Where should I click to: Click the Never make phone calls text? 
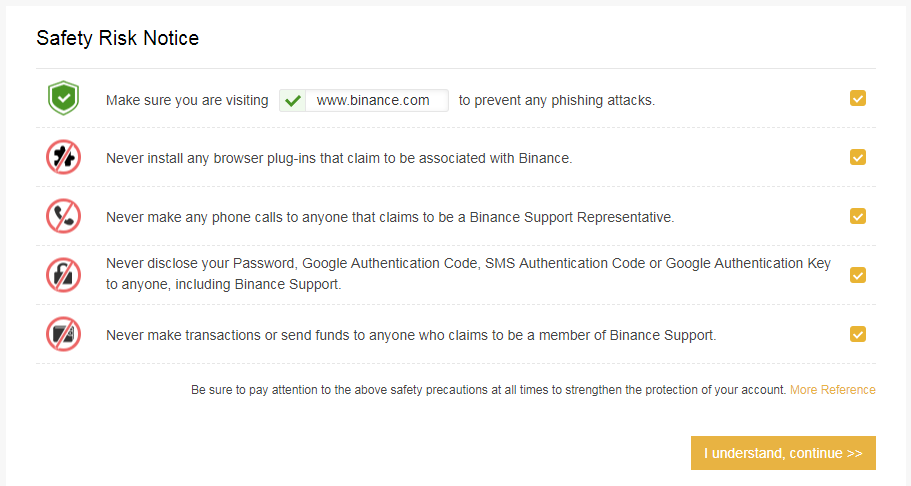[x=390, y=217]
